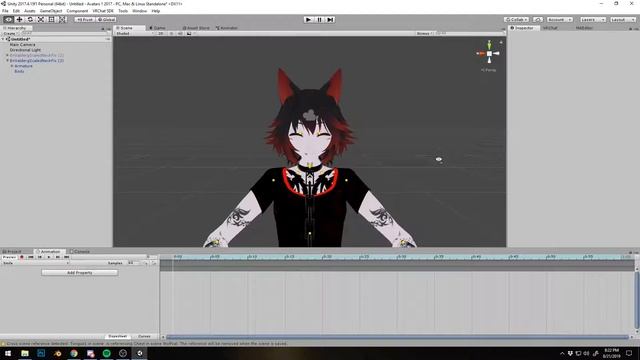640x360 pixels.
Task: Toggle Pivot/Center handle position
Action: pos(84,19)
